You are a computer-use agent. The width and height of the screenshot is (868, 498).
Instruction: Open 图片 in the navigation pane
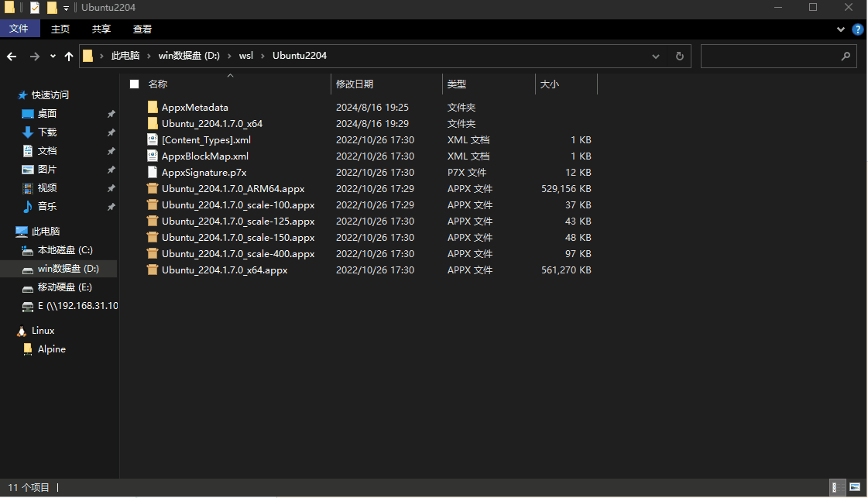tap(47, 169)
